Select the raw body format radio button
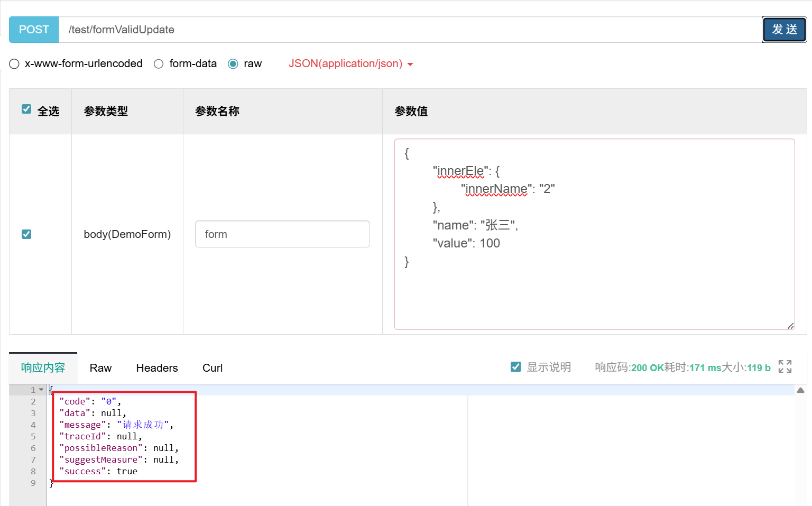This screenshot has width=812, height=506. tap(233, 63)
